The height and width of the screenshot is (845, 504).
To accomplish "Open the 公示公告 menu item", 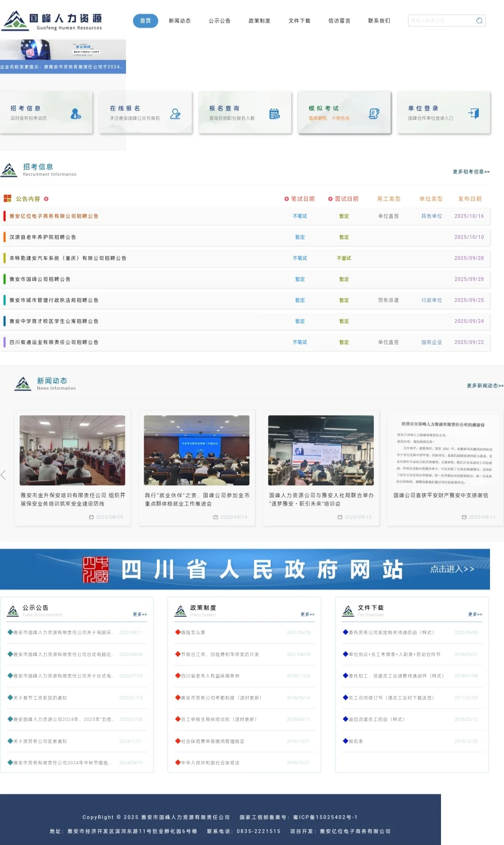I will 219,21.
